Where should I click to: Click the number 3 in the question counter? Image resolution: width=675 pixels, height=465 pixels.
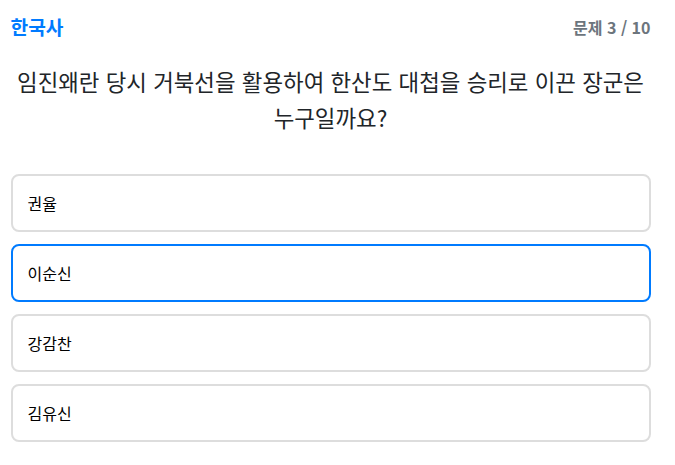point(611,28)
